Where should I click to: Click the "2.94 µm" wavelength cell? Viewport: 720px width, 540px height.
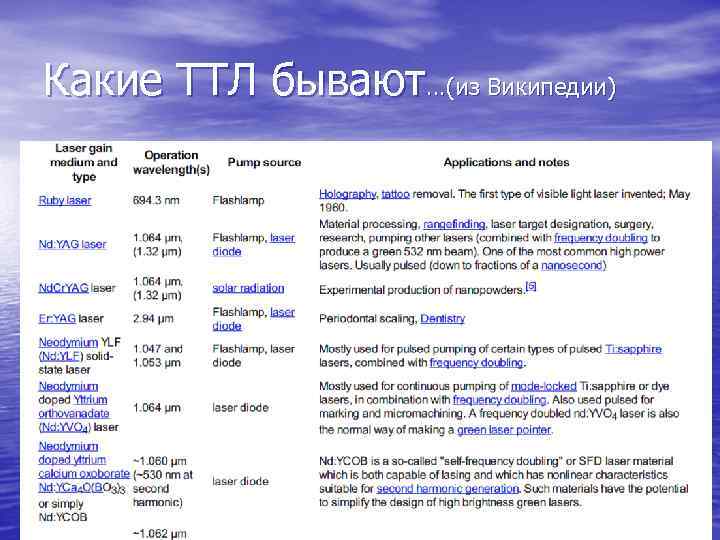point(153,318)
